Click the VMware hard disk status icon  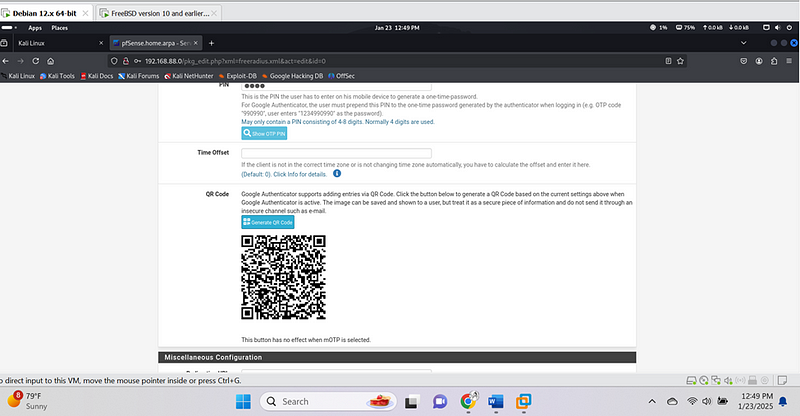[x=691, y=380]
